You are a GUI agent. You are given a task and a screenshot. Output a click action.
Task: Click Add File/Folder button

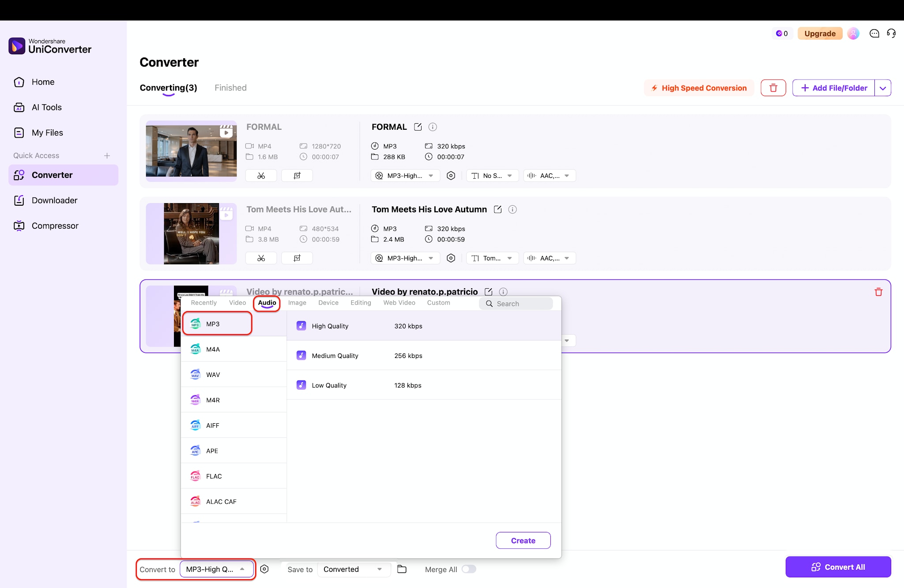point(833,88)
